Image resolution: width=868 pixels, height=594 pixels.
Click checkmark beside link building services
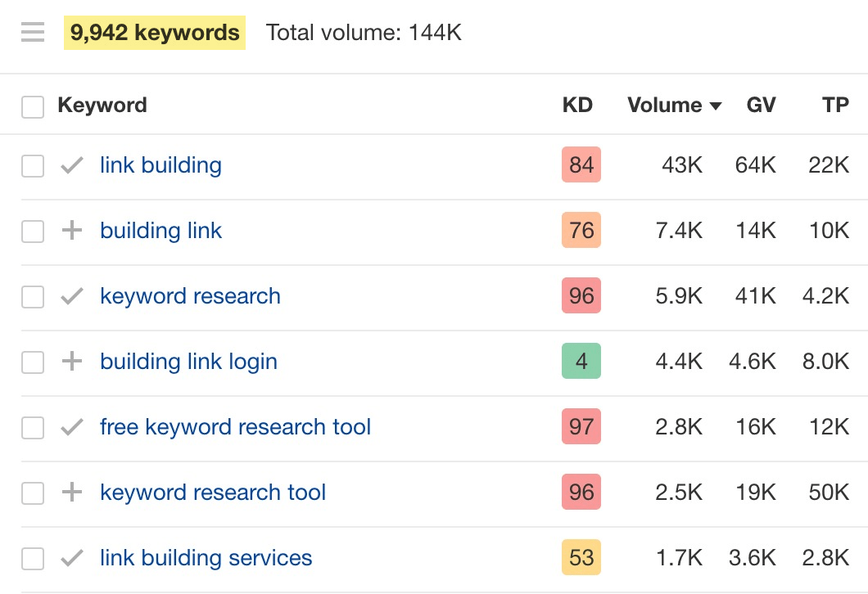pos(72,558)
